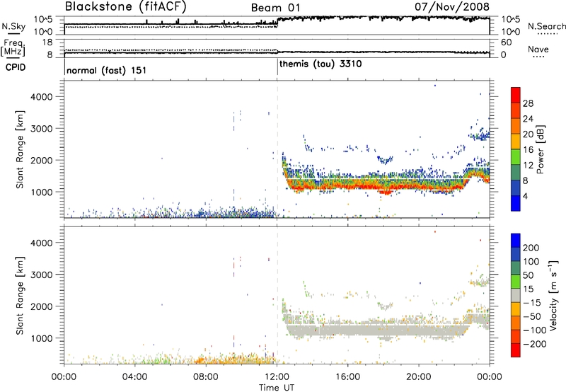Click the 'Slant Range [km]' label of velocity panel
566x392 pixels.
[x=21, y=296]
